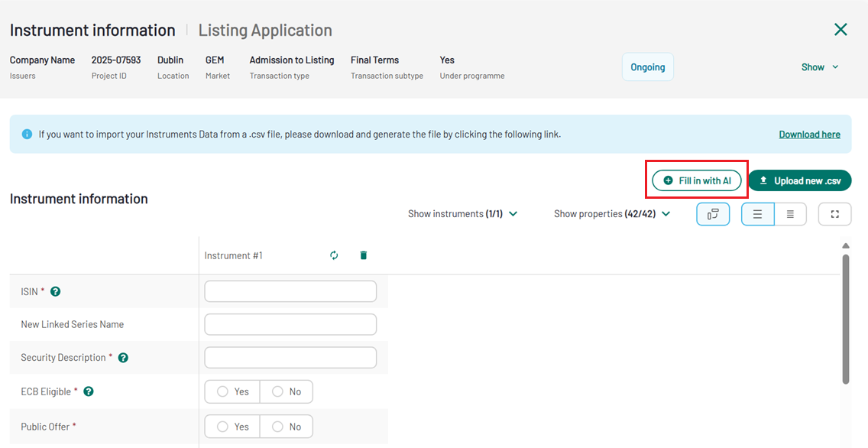Switch to the comfortable row density icon
868x448 pixels.
click(x=758, y=214)
